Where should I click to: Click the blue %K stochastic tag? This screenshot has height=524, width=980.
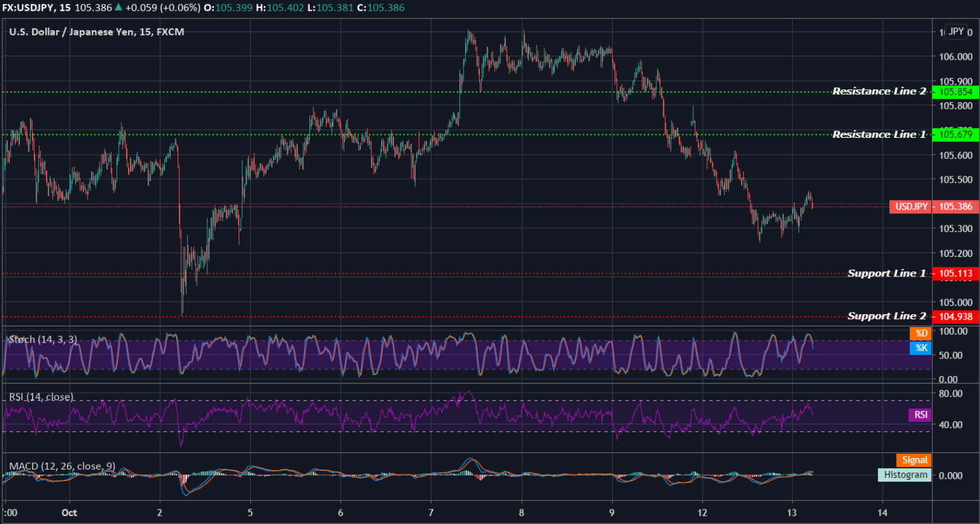[x=921, y=348]
